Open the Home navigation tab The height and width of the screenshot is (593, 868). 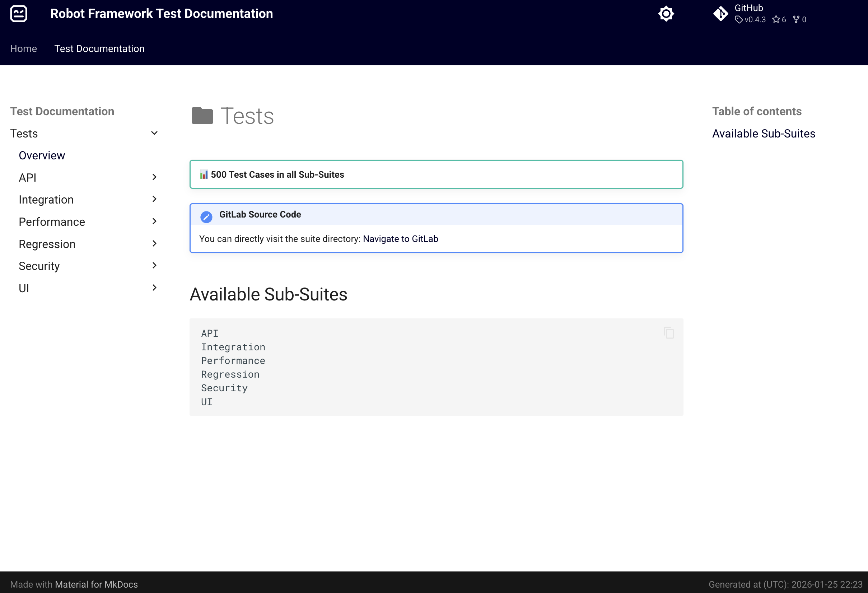coord(23,48)
